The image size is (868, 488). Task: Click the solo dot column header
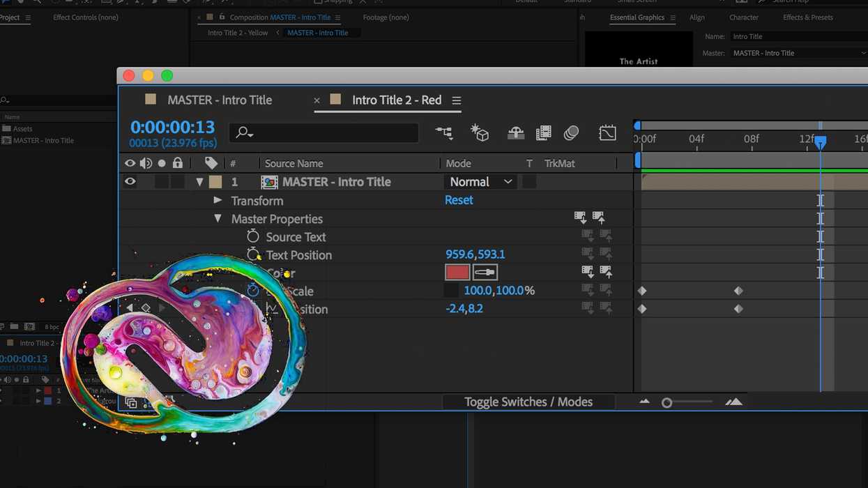pyautogui.click(x=162, y=163)
